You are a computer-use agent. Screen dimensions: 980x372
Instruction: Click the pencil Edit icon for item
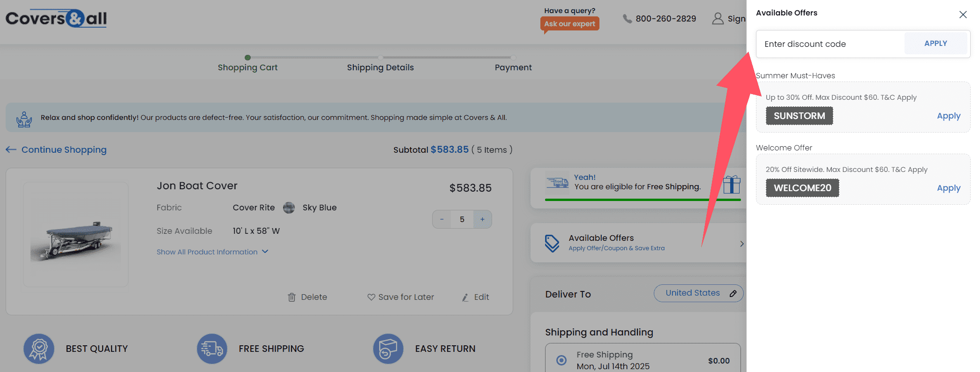point(465,298)
